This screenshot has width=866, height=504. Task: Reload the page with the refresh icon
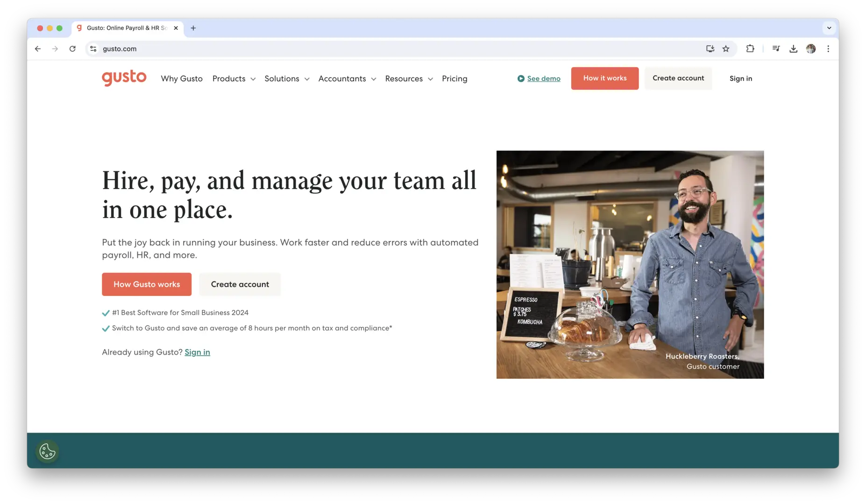[72, 49]
